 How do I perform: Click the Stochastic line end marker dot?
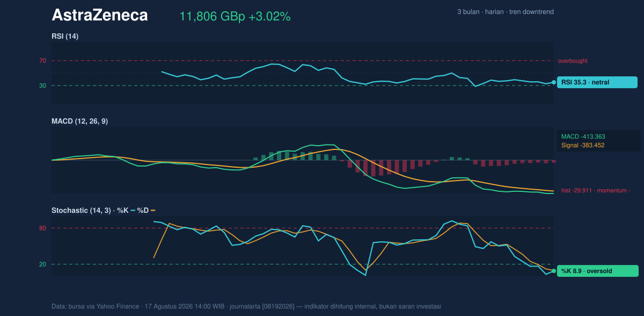click(554, 271)
